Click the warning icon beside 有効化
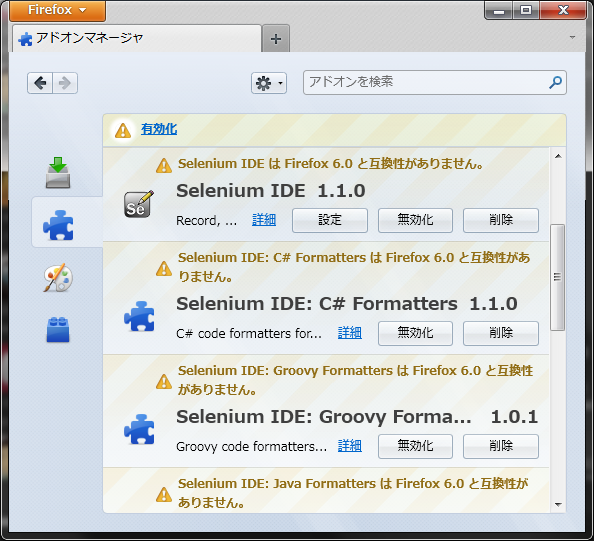The width and height of the screenshot is (594, 541). (x=123, y=130)
